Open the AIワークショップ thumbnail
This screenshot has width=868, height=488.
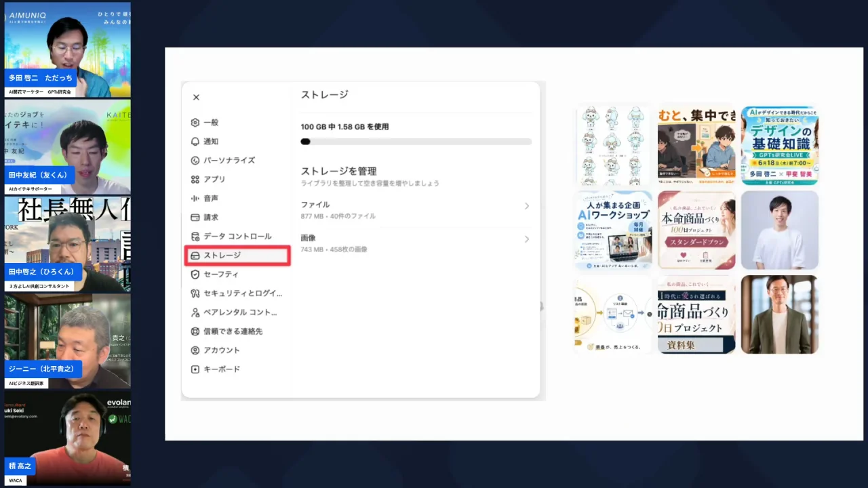(613, 230)
